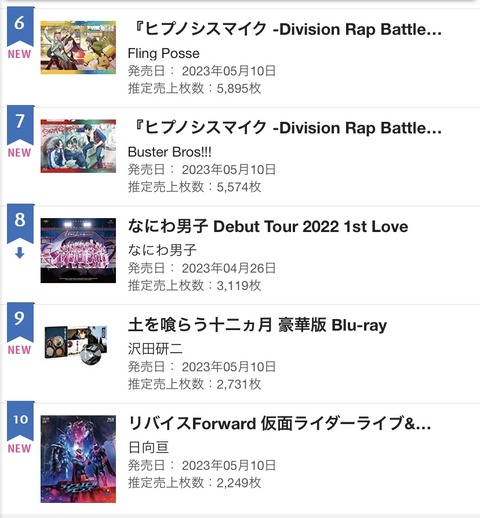The width and height of the screenshot is (480, 518).
Task: Open リバイスForward 仮面ライダーライブ title link
Action: click(x=280, y=424)
